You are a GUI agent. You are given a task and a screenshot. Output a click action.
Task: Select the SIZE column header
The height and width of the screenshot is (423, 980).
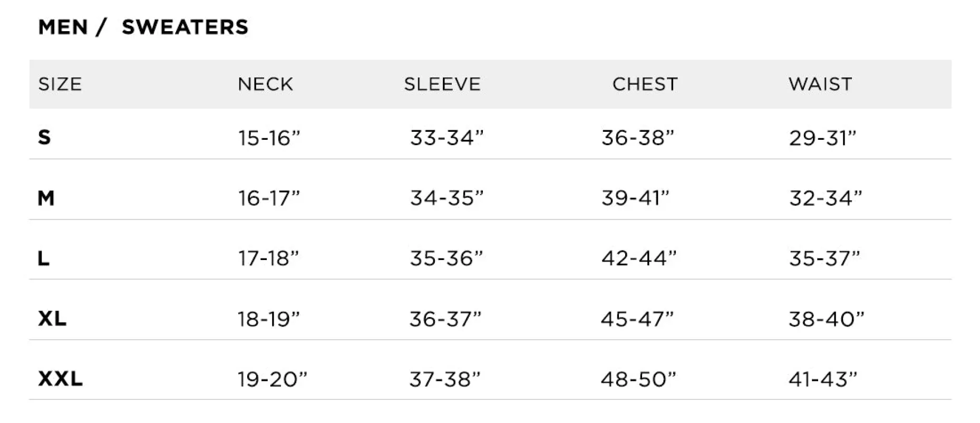(x=60, y=84)
